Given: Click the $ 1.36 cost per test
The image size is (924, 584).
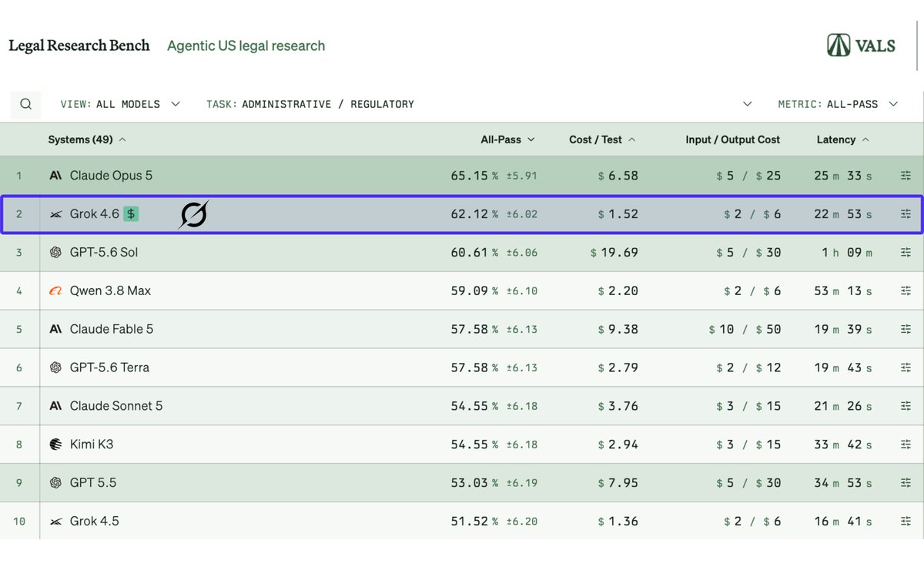Looking at the screenshot, I should coord(618,522).
